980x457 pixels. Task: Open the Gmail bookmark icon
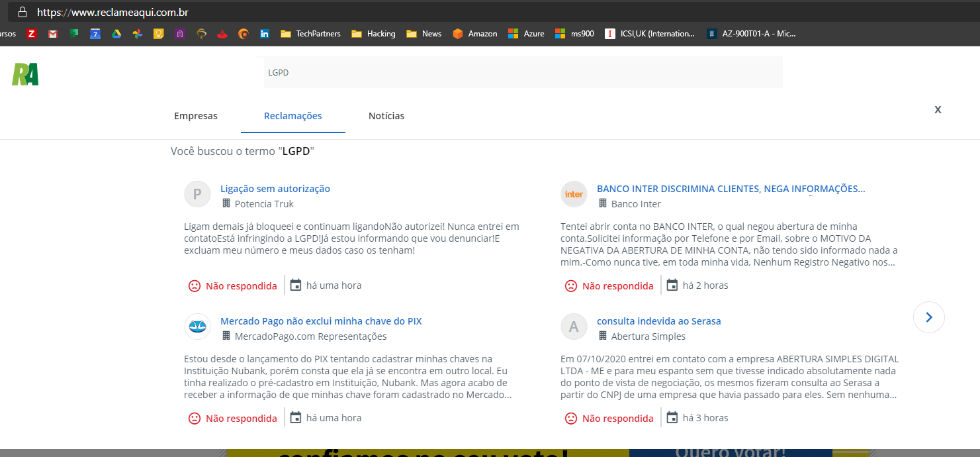click(x=53, y=34)
